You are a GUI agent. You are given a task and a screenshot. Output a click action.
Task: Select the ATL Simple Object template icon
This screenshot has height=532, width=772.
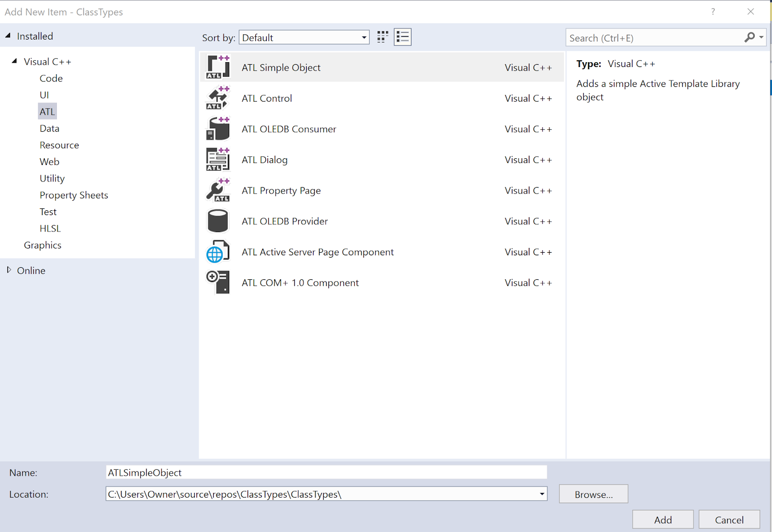click(218, 67)
